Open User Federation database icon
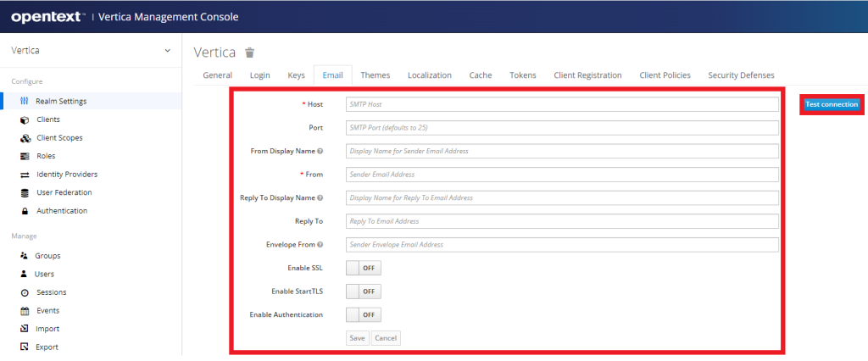Viewport: 868px width, 361px height. pos(25,192)
